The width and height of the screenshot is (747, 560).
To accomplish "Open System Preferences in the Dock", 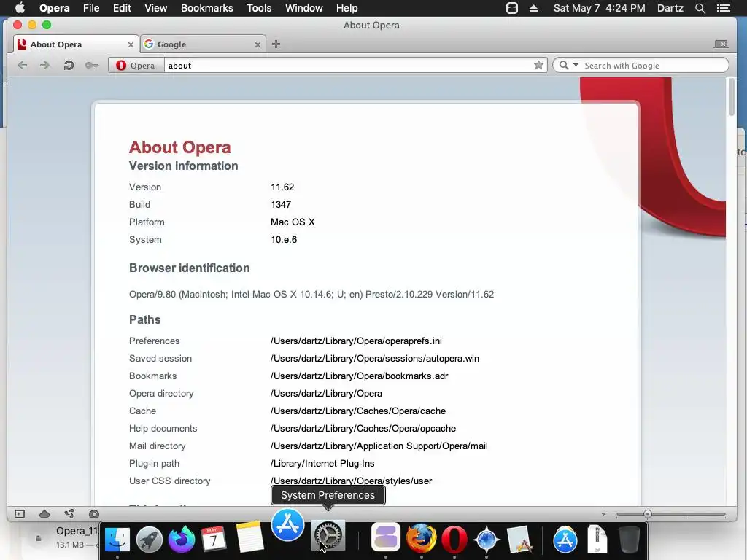I will pyautogui.click(x=328, y=536).
